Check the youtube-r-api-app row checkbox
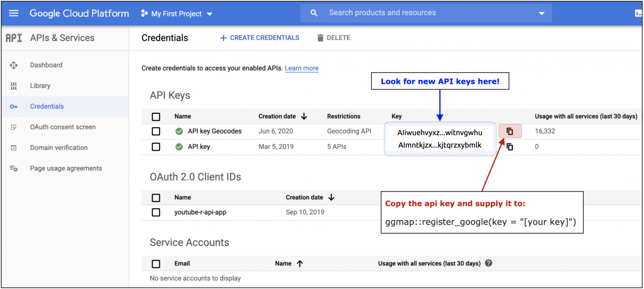 [156, 212]
